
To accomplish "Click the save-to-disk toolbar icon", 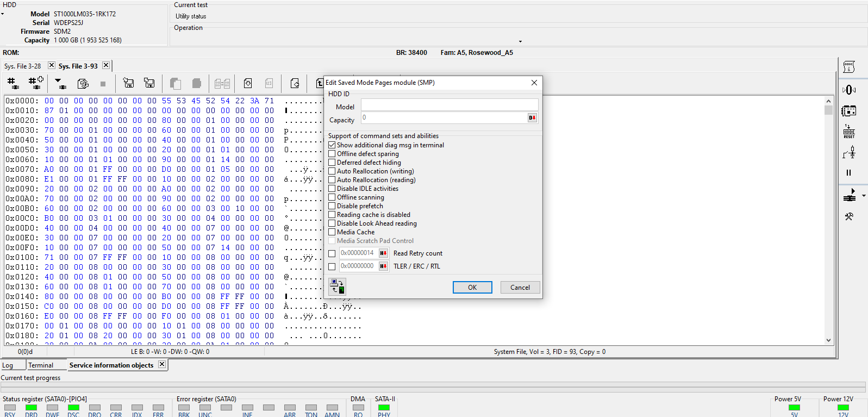I will point(129,83).
